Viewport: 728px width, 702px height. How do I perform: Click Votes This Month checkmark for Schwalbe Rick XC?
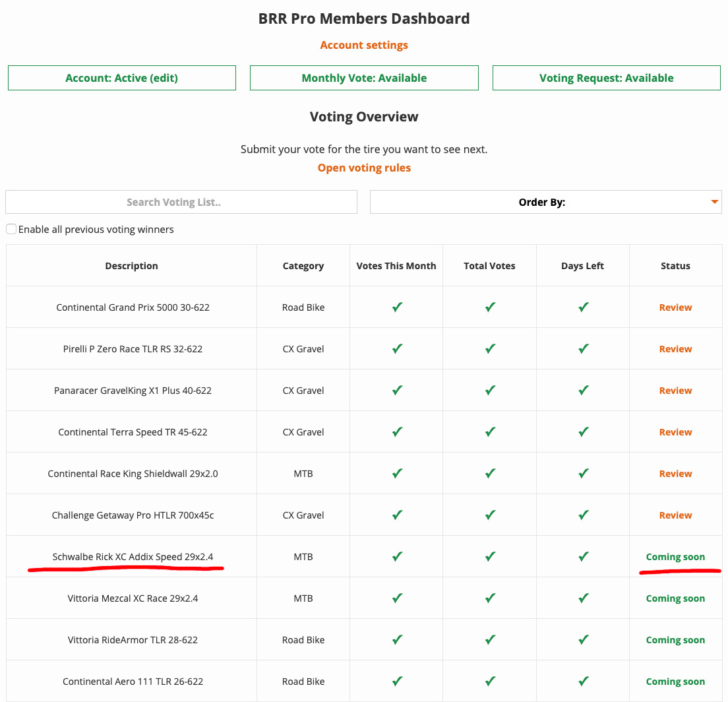point(397,557)
